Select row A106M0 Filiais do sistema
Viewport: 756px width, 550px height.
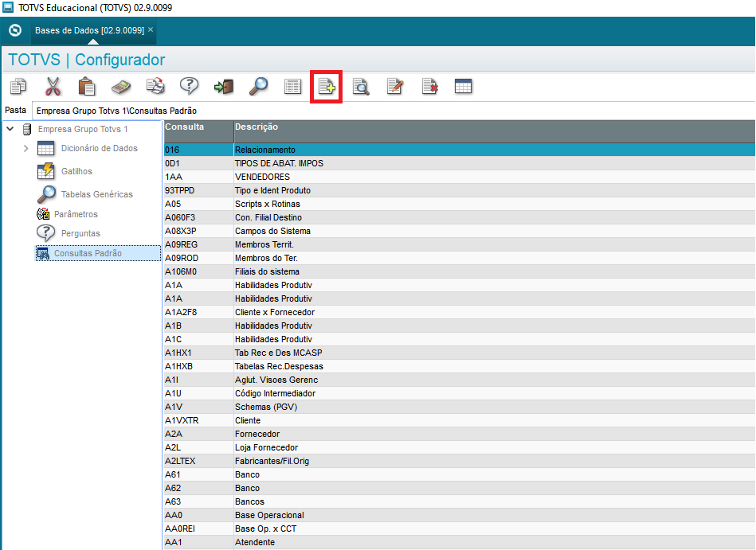point(460,271)
